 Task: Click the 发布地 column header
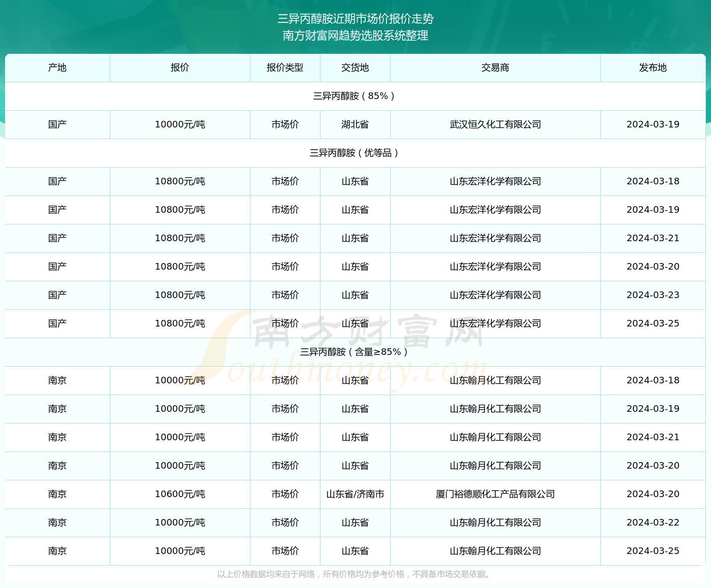[x=653, y=68]
